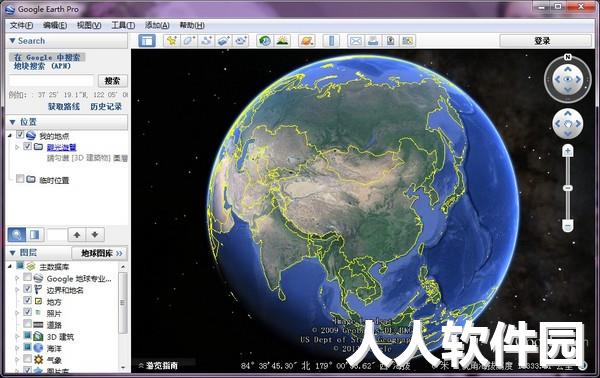Click the search text input field
The height and width of the screenshot is (378, 600).
point(51,81)
